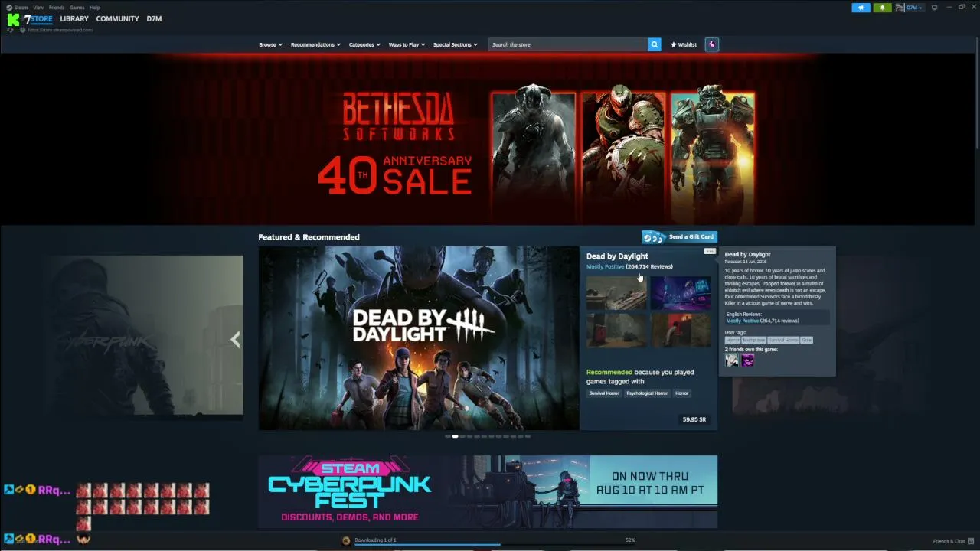Screen dimensions: 980x551
Task: Open the Steam menu
Action: click(x=21, y=8)
